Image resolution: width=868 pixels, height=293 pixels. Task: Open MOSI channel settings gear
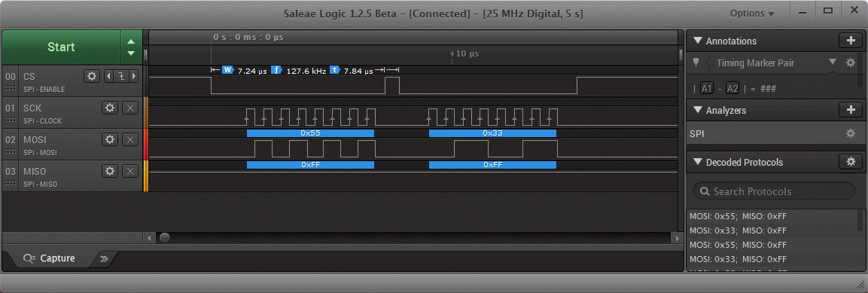[110, 139]
